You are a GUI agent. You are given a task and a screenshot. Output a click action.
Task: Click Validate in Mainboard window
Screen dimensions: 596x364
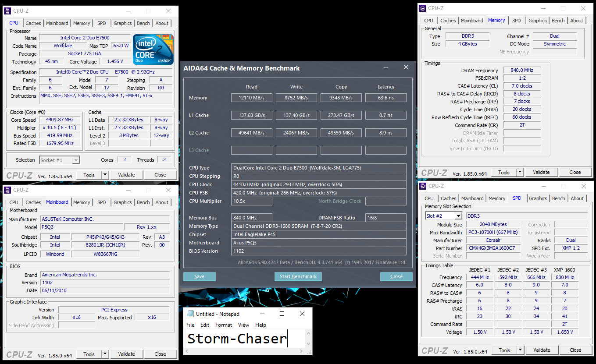pos(126,354)
